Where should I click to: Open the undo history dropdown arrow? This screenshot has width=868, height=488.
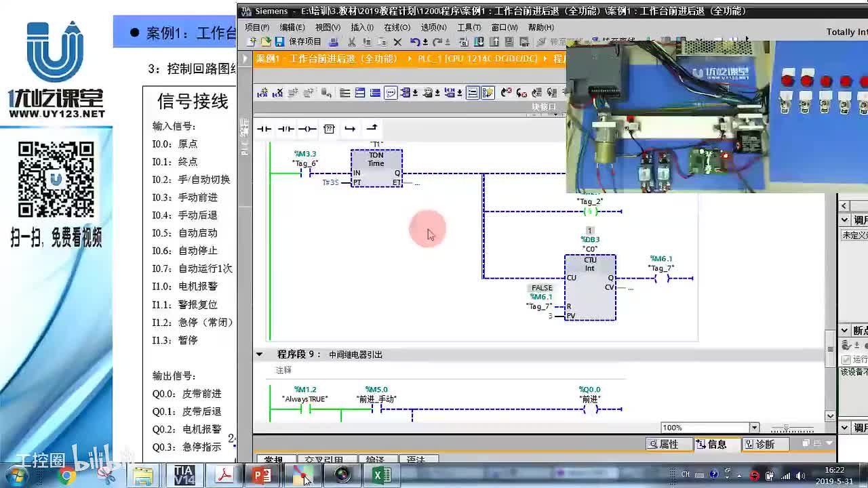[x=425, y=42]
